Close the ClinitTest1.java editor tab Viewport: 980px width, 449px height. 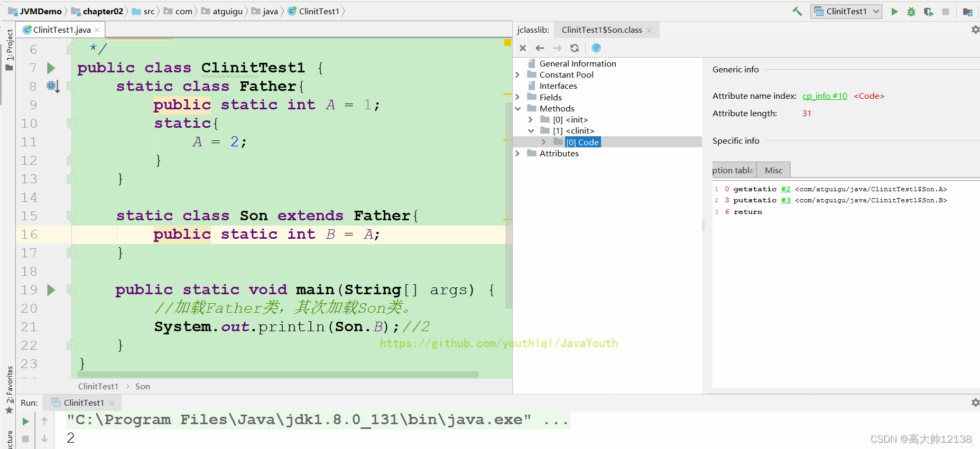point(97,30)
